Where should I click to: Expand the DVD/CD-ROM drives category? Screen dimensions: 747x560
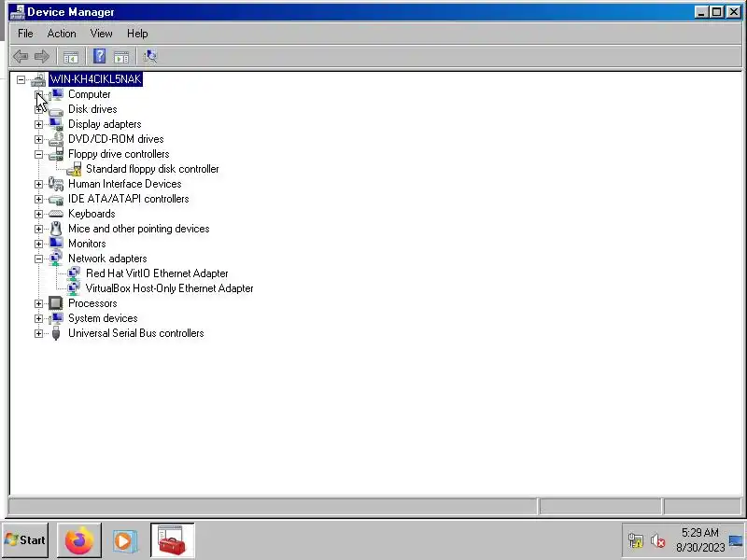(x=38, y=139)
